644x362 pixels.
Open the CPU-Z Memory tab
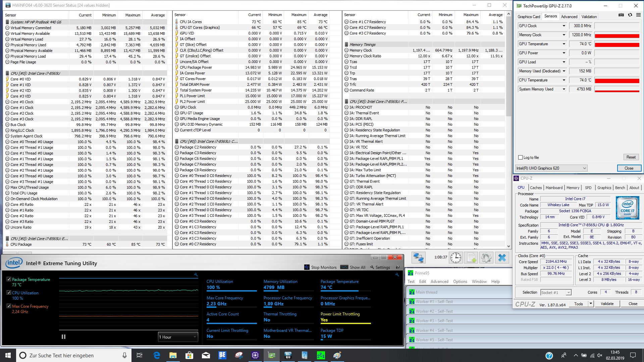[573, 188]
